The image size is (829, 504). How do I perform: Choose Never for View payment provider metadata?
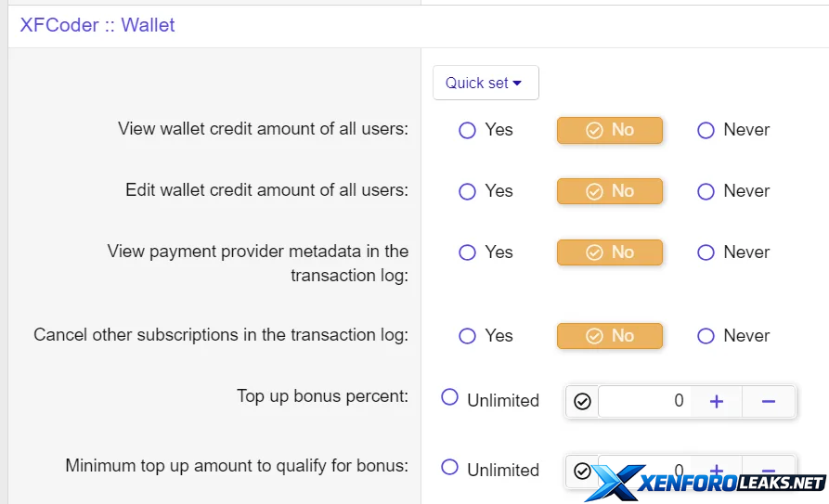click(x=706, y=252)
